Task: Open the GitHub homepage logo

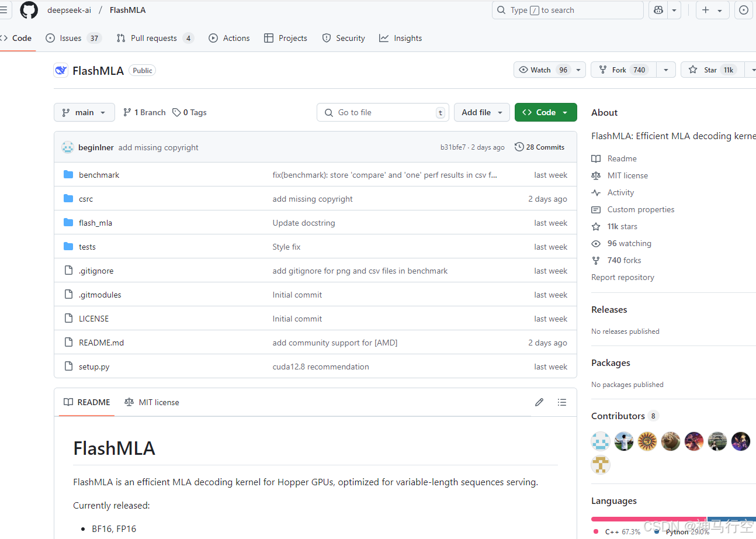Action: (x=29, y=10)
